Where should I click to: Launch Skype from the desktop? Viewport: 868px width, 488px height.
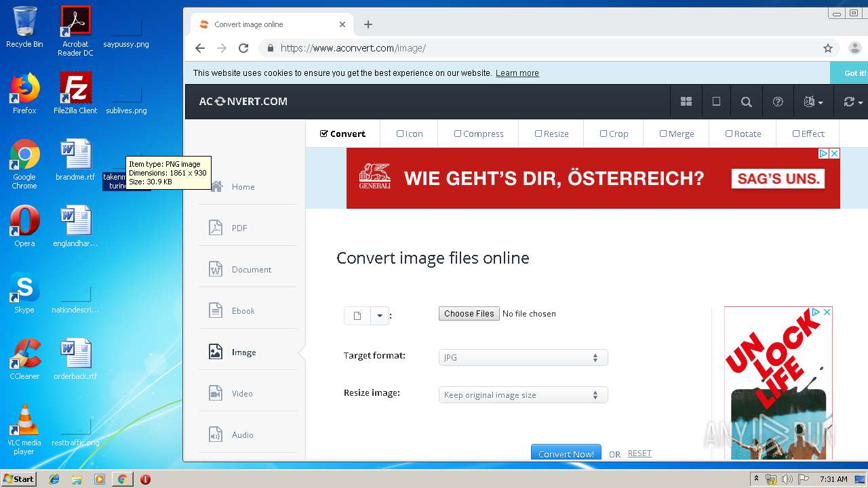click(24, 293)
